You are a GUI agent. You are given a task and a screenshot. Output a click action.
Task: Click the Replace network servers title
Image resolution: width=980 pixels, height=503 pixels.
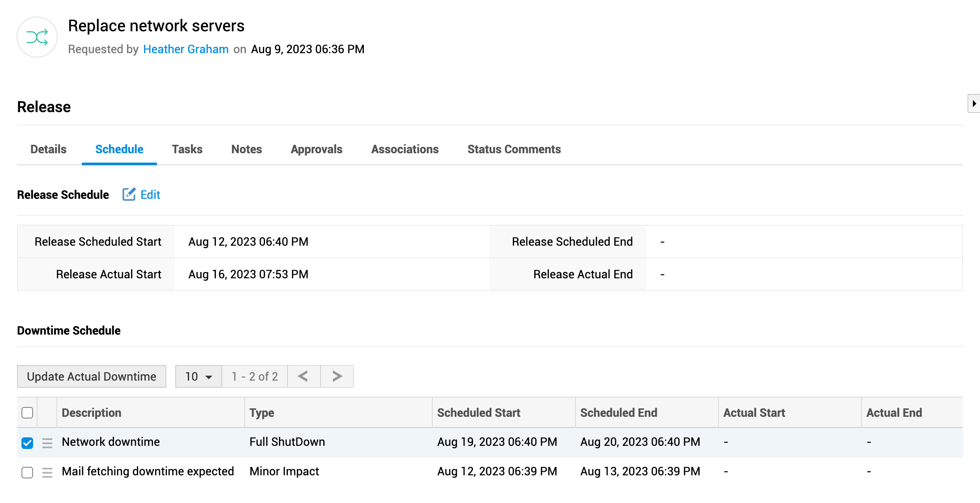pos(156,26)
